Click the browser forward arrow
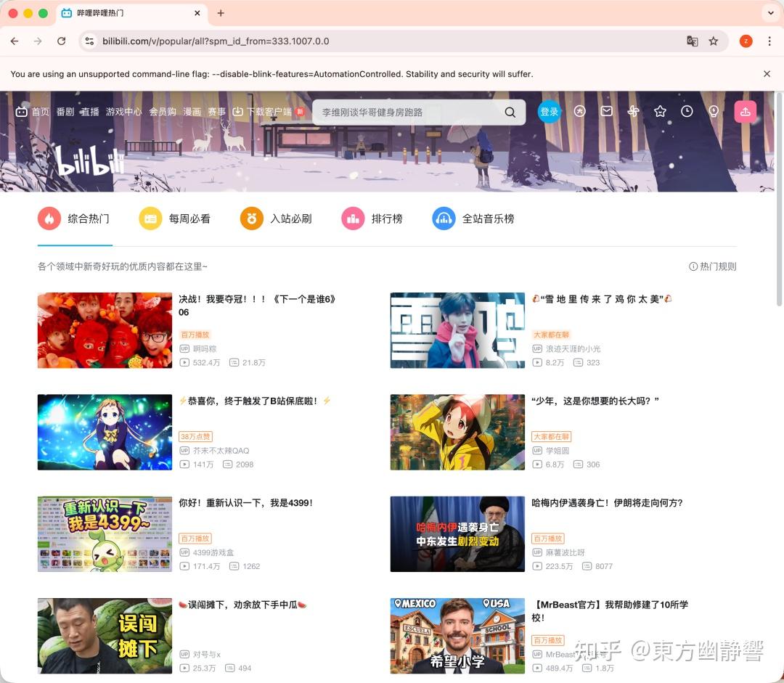The height and width of the screenshot is (683, 784). (x=38, y=41)
